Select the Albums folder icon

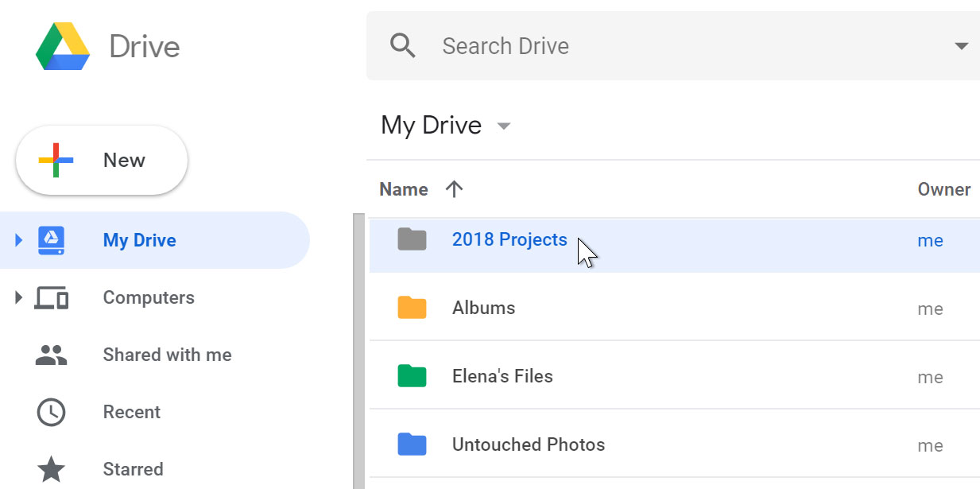click(x=411, y=308)
